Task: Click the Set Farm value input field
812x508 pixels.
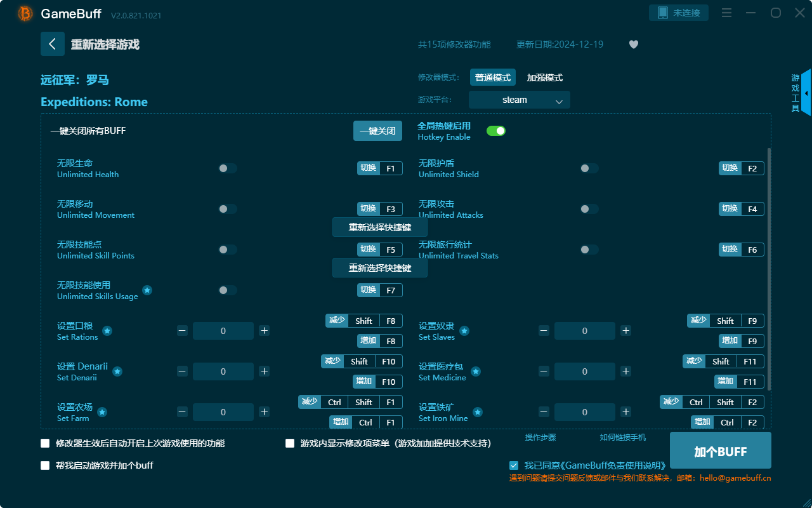Action: 223,412
